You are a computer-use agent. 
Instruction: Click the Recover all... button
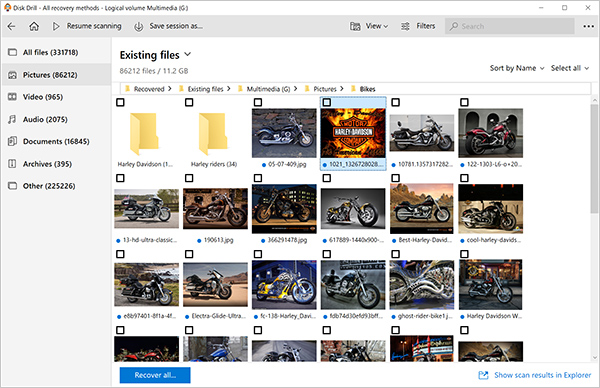pos(155,375)
